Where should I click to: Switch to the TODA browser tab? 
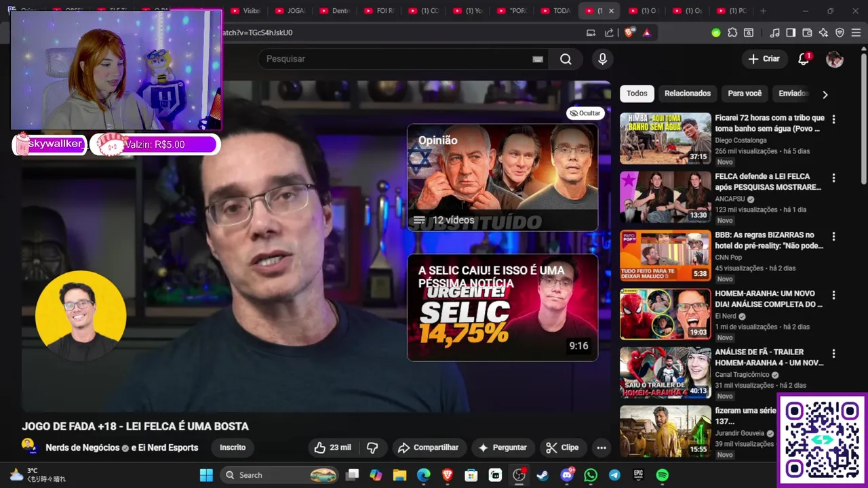(x=556, y=11)
